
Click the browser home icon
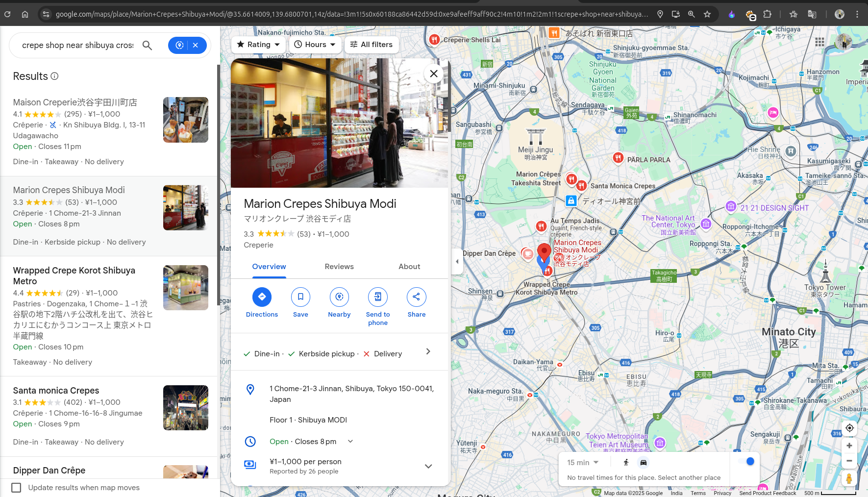(x=25, y=14)
